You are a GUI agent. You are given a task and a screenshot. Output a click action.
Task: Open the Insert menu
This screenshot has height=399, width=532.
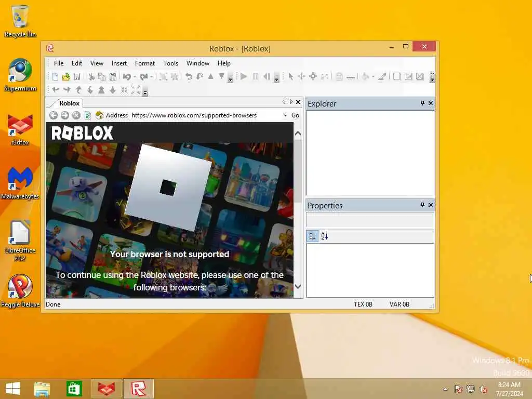point(119,63)
